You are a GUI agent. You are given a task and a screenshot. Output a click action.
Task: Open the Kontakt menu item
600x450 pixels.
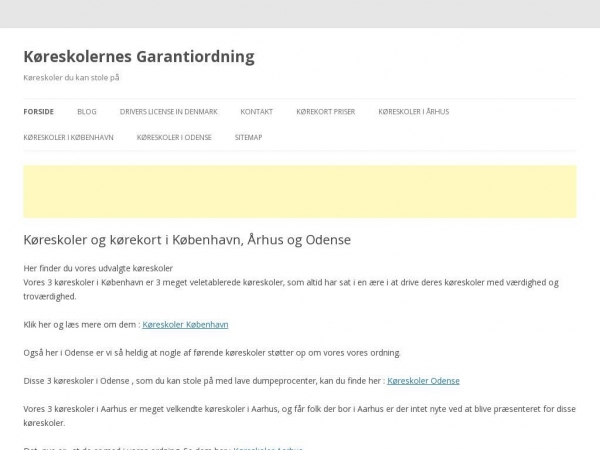point(256,112)
